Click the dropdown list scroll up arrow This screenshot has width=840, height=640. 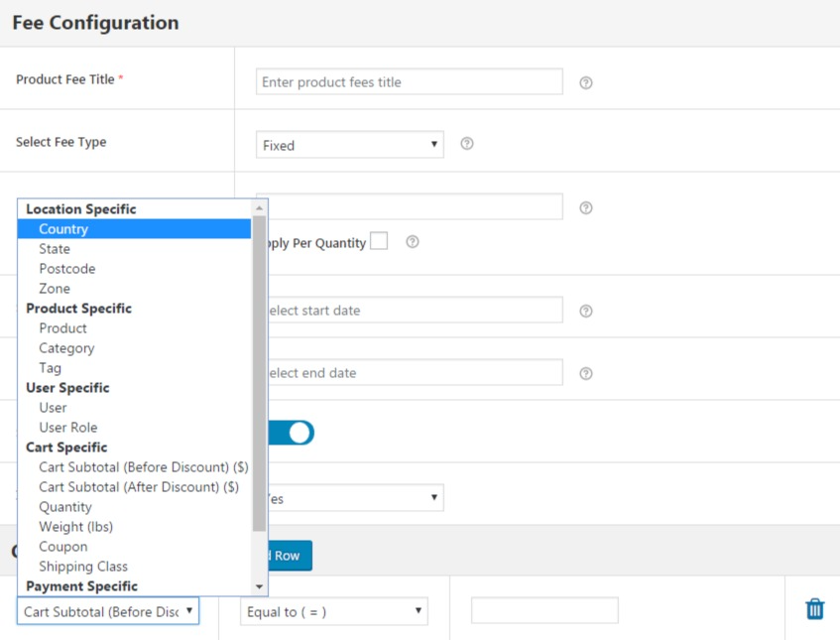(259, 208)
